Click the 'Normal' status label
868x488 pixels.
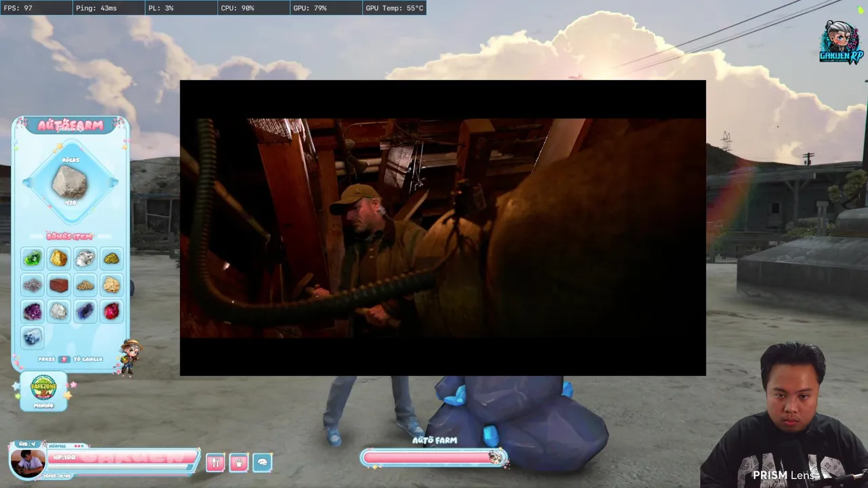pos(57,446)
